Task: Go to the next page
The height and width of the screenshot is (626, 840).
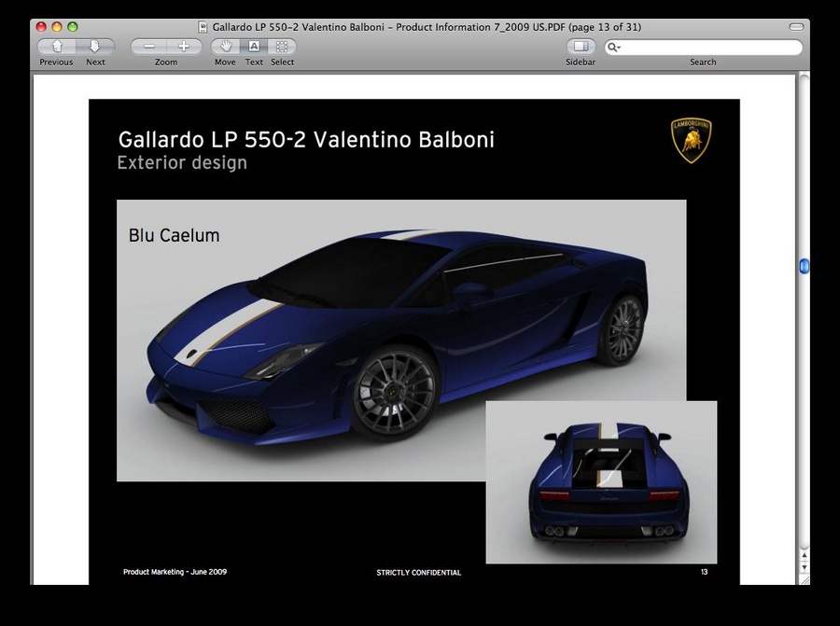Action: (x=95, y=46)
